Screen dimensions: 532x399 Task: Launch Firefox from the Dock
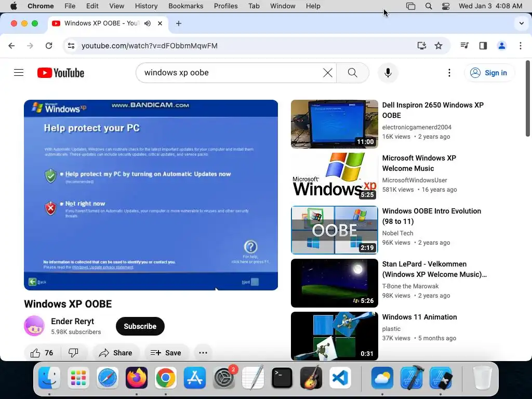pos(137,378)
